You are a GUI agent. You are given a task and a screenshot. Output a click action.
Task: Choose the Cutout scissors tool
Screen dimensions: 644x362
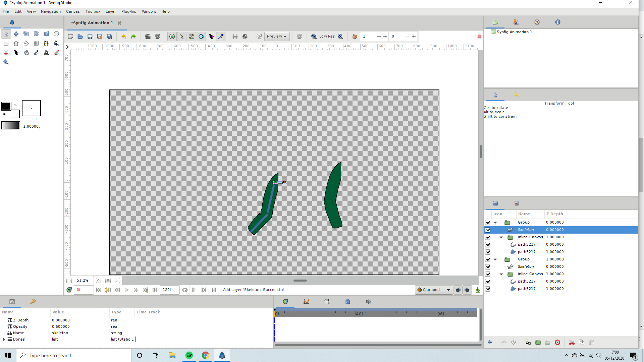click(6, 53)
